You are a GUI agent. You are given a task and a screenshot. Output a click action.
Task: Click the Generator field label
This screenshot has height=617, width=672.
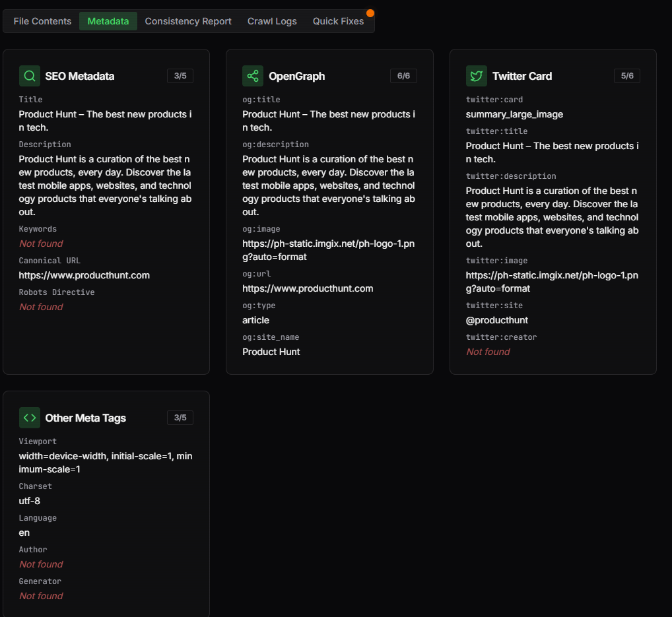pyautogui.click(x=40, y=581)
